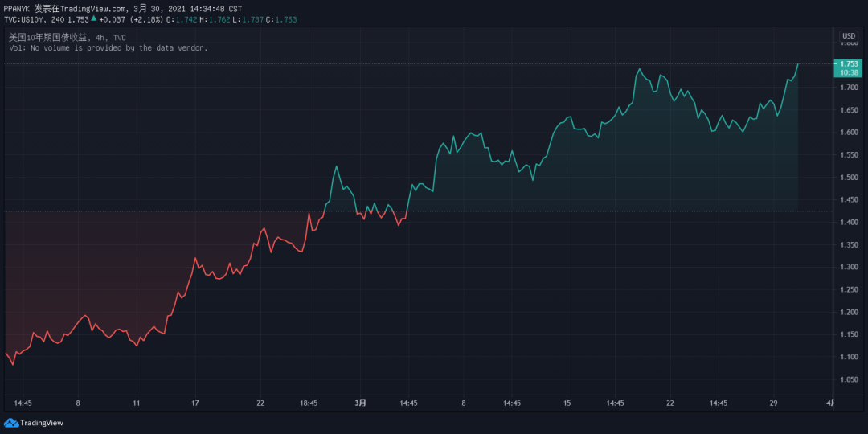Click the volume notice text line
The width and height of the screenshot is (868, 434).
(x=108, y=48)
